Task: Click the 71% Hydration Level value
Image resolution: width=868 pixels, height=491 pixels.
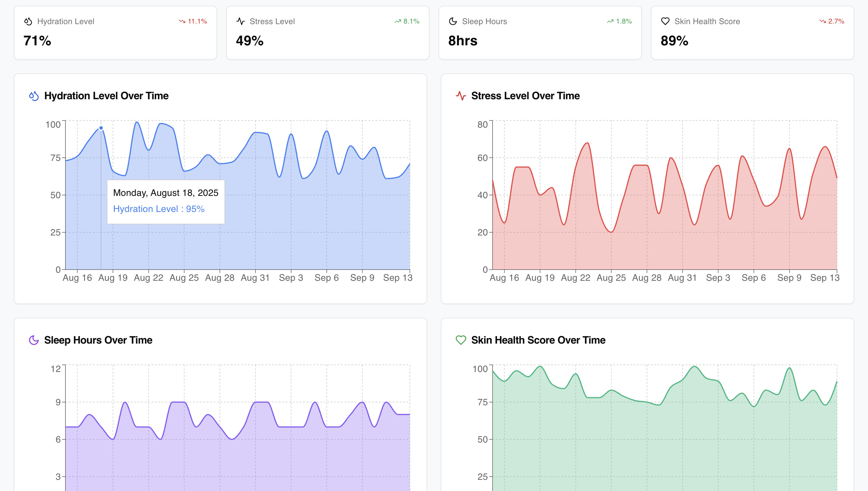Action: tap(37, 41)
